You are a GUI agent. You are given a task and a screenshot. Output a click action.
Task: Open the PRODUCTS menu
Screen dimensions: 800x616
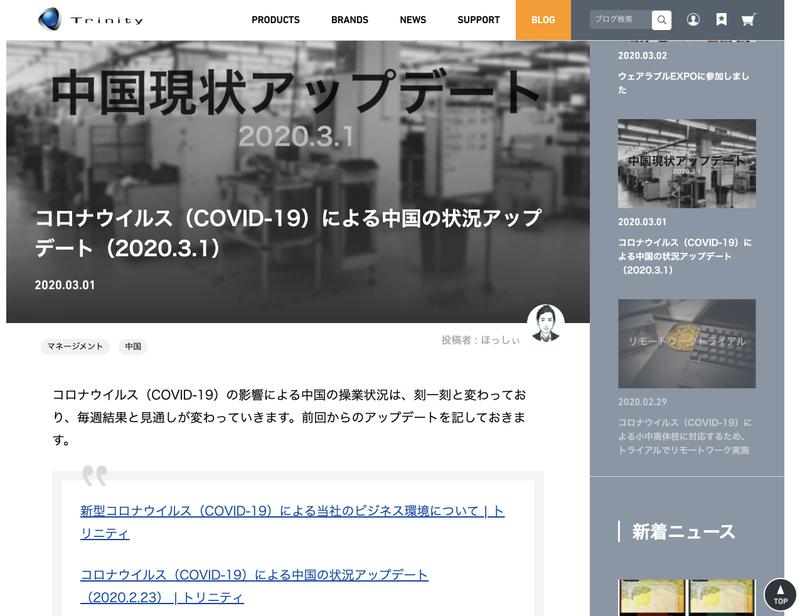(x=277, y=19)
